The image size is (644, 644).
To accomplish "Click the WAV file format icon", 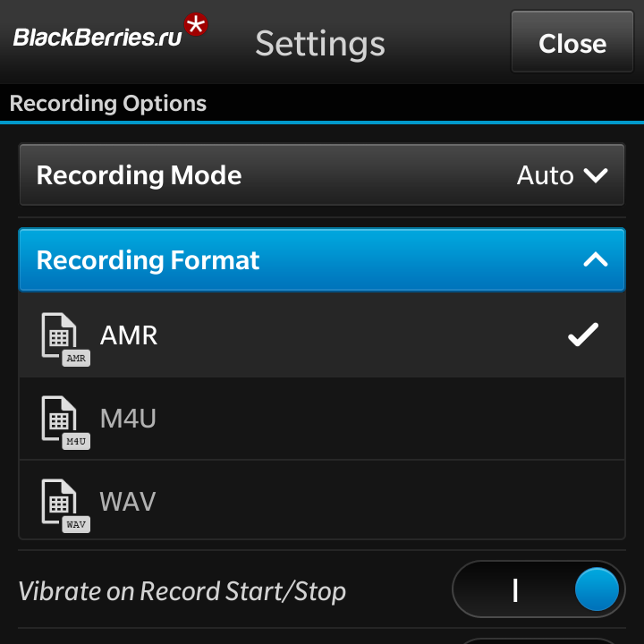I will pyautogui.click(x=64, y=504).
